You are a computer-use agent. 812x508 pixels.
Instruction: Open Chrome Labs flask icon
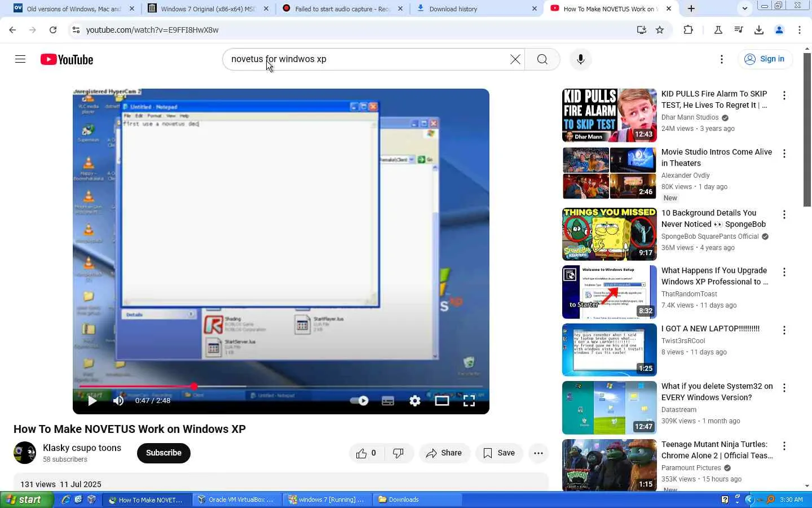point(718,30)
